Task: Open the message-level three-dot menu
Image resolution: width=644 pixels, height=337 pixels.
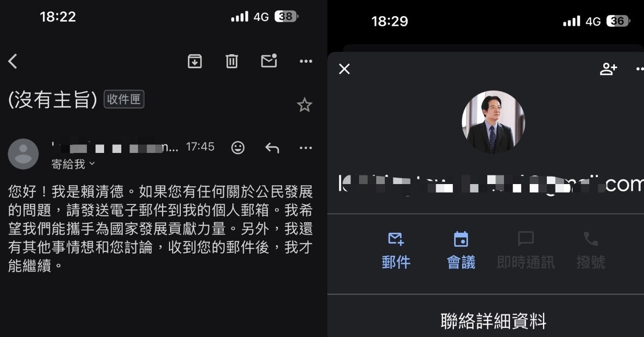Action: pyautogui.click(x=305, y=147)
